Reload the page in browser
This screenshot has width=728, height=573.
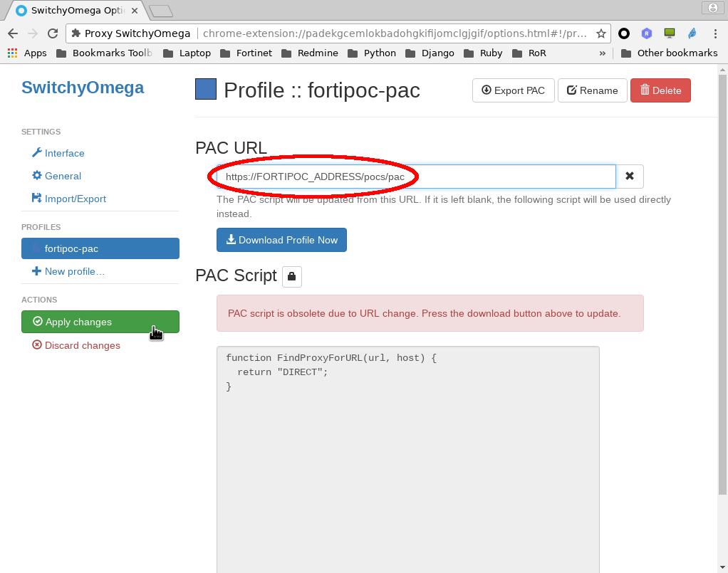pyautogui.click(x=52, y=33)
